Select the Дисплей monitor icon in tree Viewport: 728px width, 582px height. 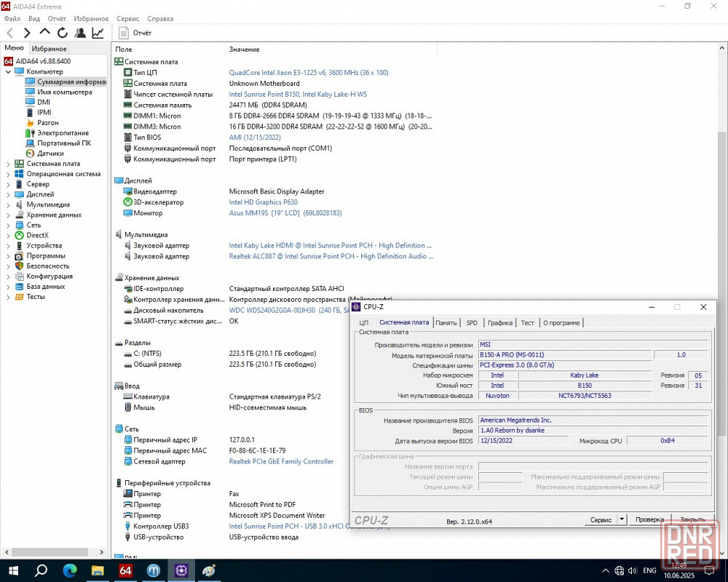pyautogui.click(x=19, y=194)
